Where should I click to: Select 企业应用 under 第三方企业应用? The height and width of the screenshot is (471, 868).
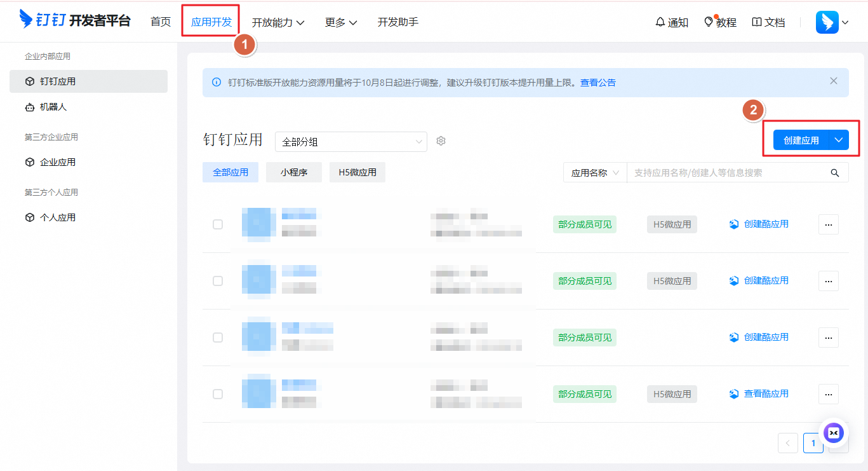coord(55,161)
